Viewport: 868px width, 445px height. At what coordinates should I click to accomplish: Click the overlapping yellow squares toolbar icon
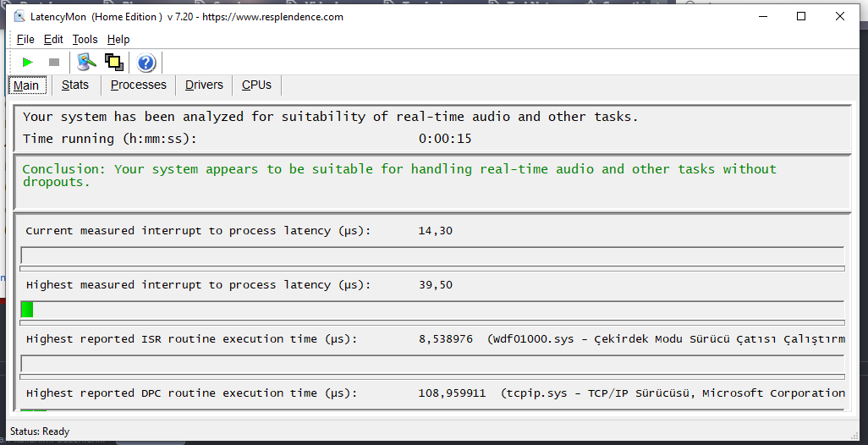pos(113,62)
